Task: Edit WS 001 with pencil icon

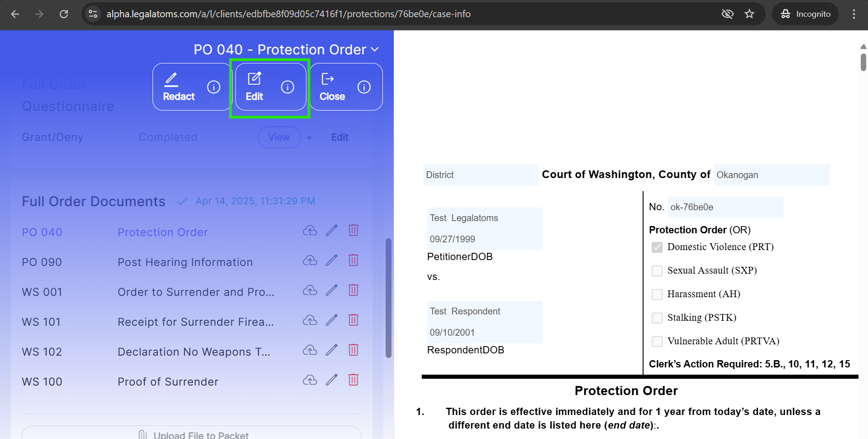Action: pyautogui.click(x=332, y=290)
